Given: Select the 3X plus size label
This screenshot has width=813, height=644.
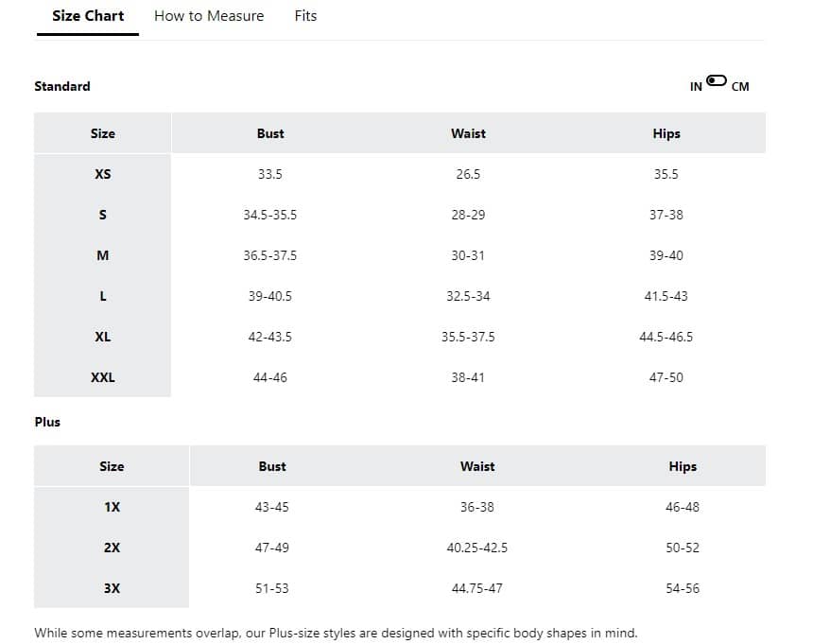Looking at the screenshot, I should (x=112, y=589).
